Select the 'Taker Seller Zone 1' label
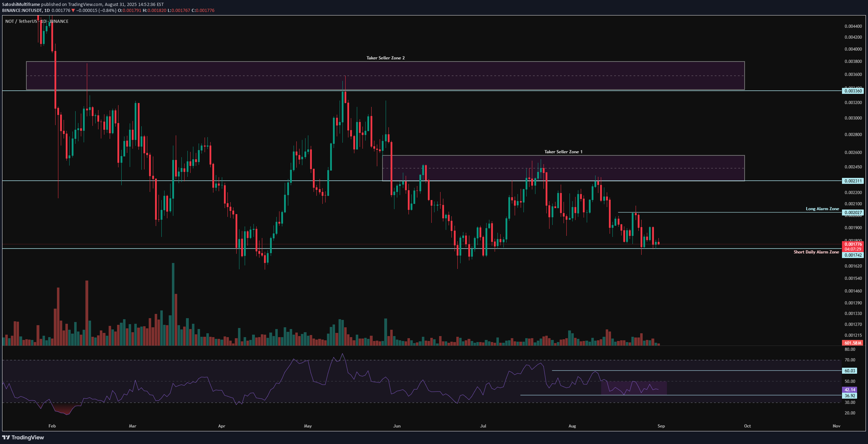The image size is (868, 444). (x=563, y=152)
